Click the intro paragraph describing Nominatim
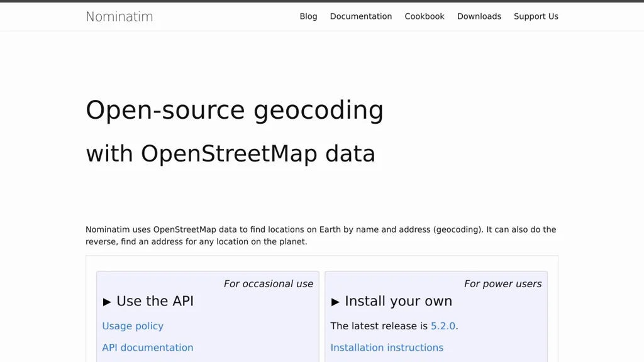644x362 pixels. (321, 235)
